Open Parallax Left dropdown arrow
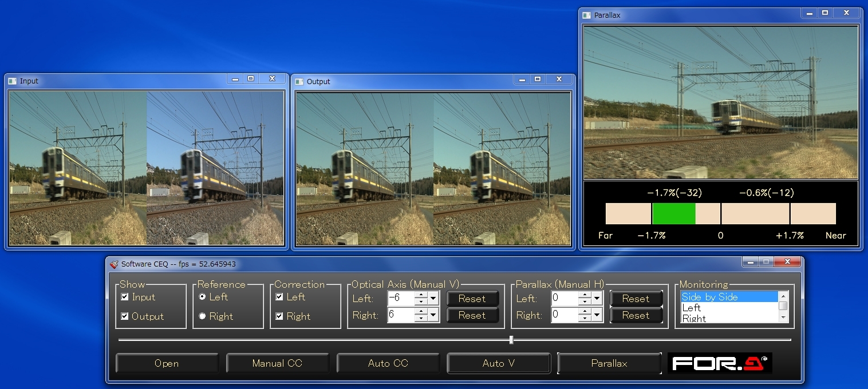 [597, 298]
